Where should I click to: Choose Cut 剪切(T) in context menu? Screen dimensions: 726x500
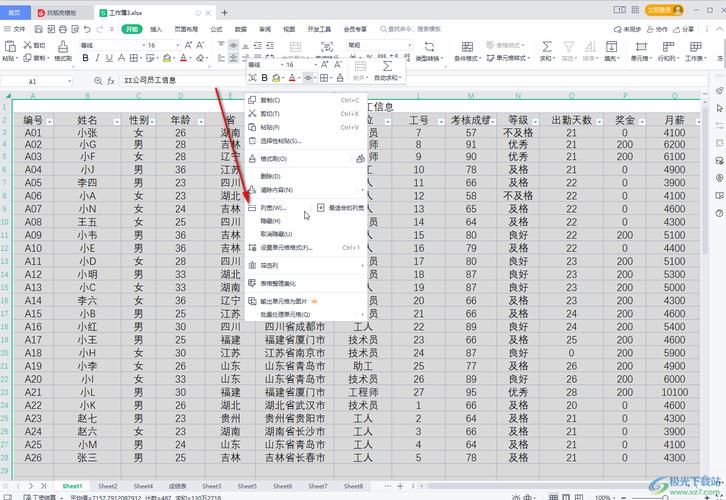(306, 113)
